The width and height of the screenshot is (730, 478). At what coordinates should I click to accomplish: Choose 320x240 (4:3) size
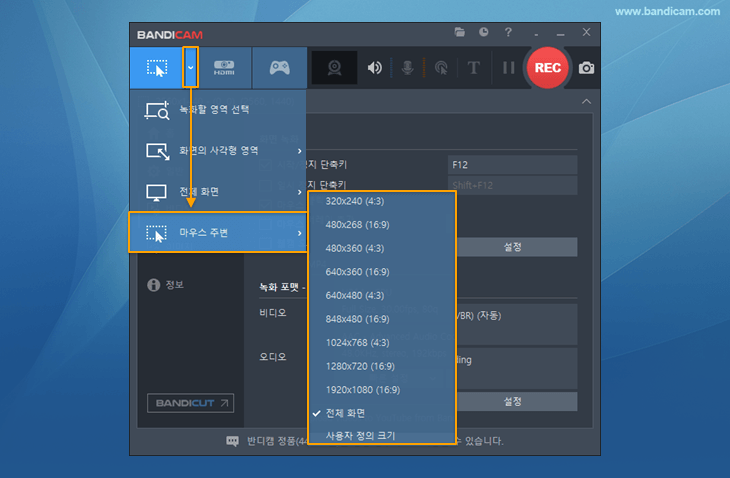point(382,201)
